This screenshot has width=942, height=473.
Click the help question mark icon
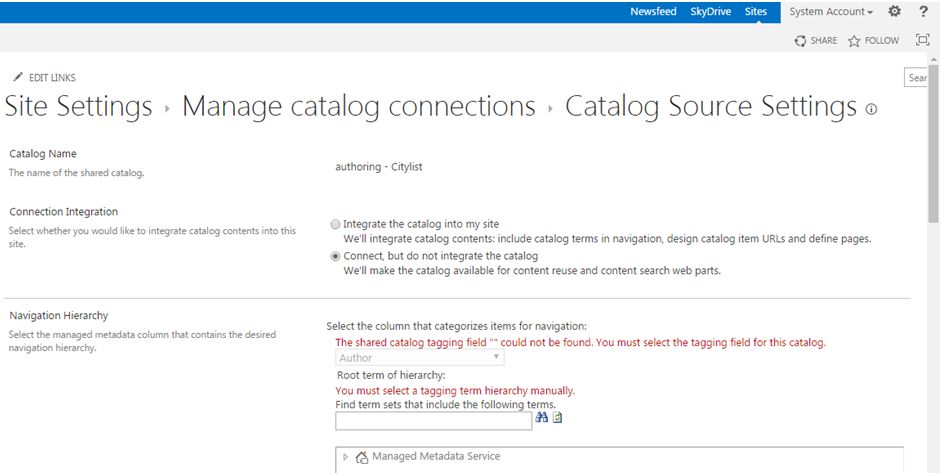(x=923, y=11)
